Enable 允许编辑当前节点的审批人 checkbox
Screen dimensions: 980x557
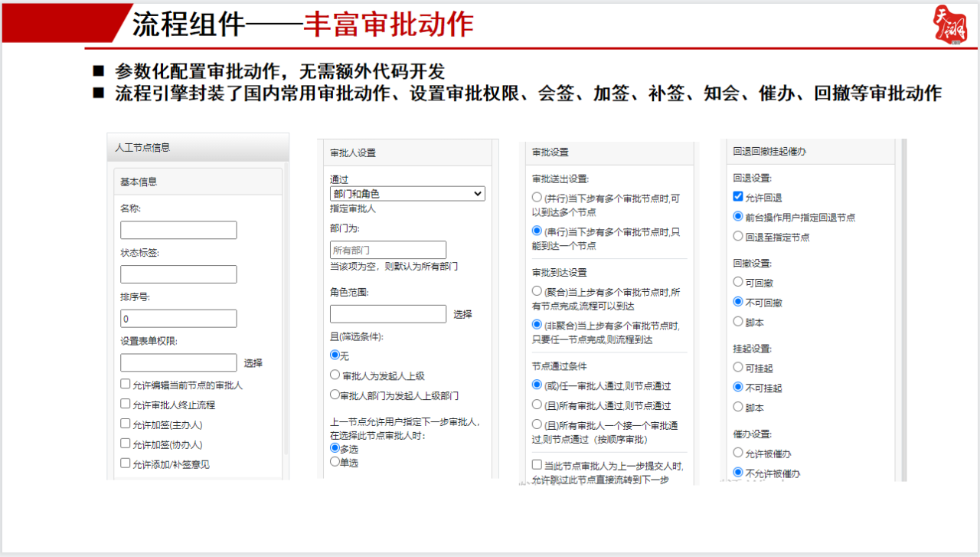tap(125, 385)
